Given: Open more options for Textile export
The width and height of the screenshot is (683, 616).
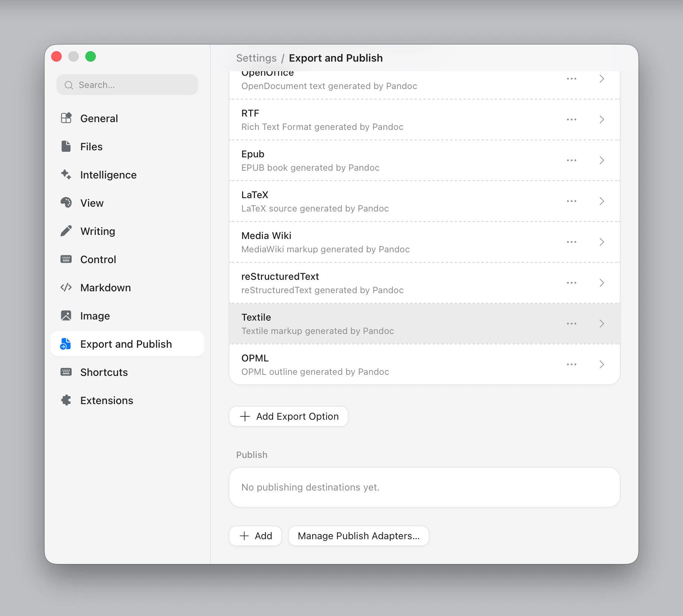Looking at the screenshot, I should coord(572,324).
